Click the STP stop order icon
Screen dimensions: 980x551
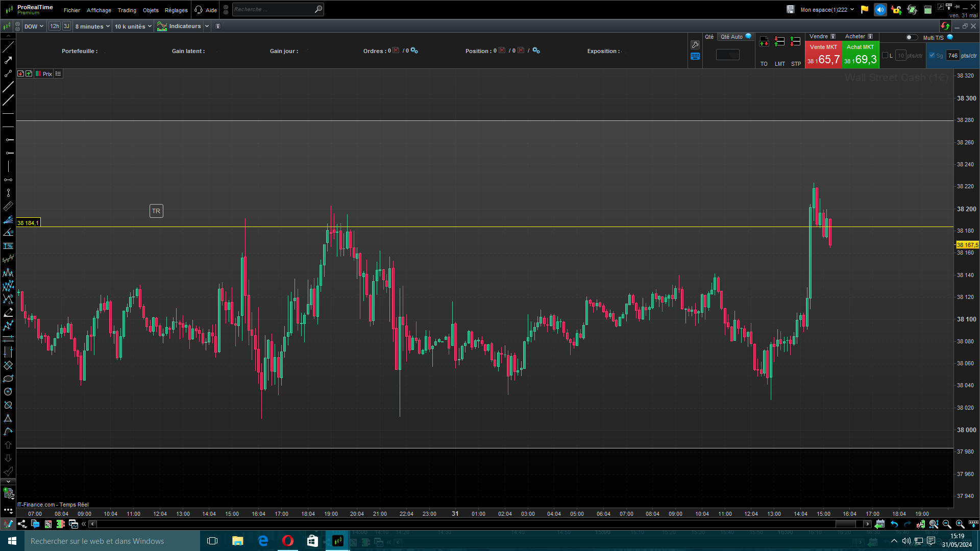796,42
